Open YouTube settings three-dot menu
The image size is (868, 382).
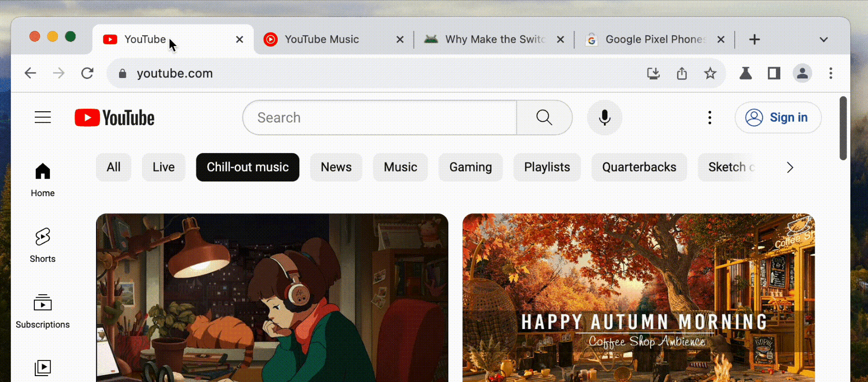coord(710,118)
